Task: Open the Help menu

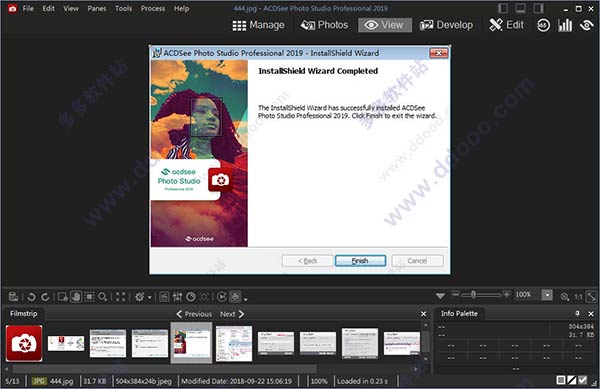Action: [x=181, y=8]
